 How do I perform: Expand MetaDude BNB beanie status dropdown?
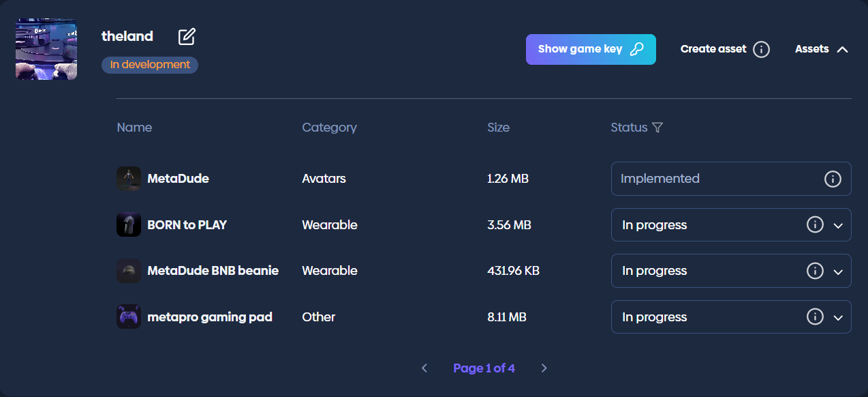coord(839,271)
